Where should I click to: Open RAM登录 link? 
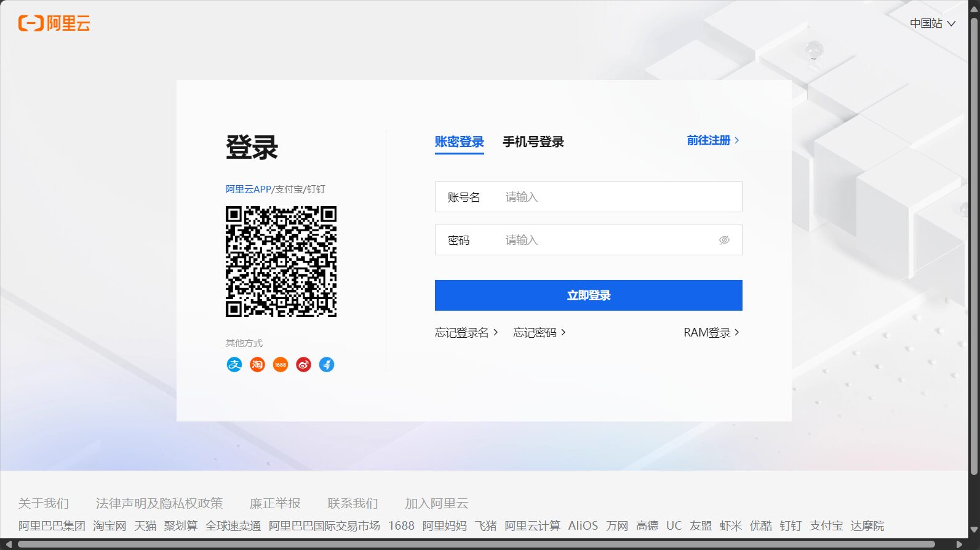pos(712,332)
